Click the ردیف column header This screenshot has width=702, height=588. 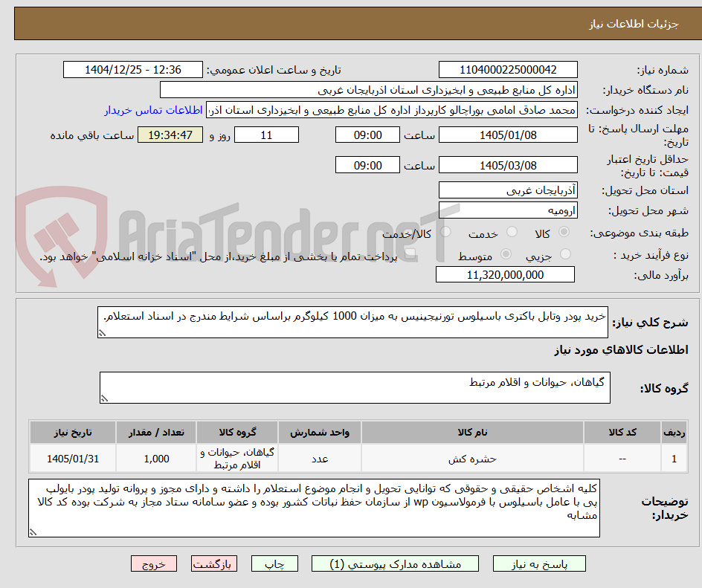click(674, 433)
